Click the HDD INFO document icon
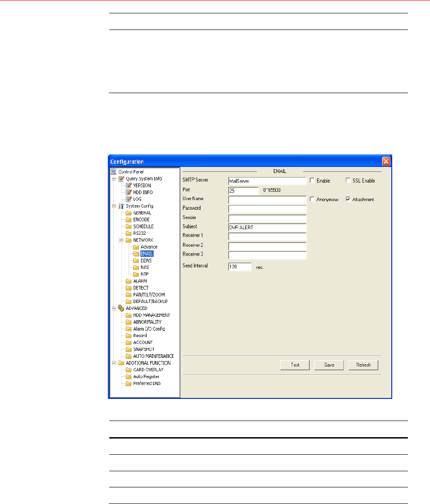The image size is (430, 504). (129, 192)
